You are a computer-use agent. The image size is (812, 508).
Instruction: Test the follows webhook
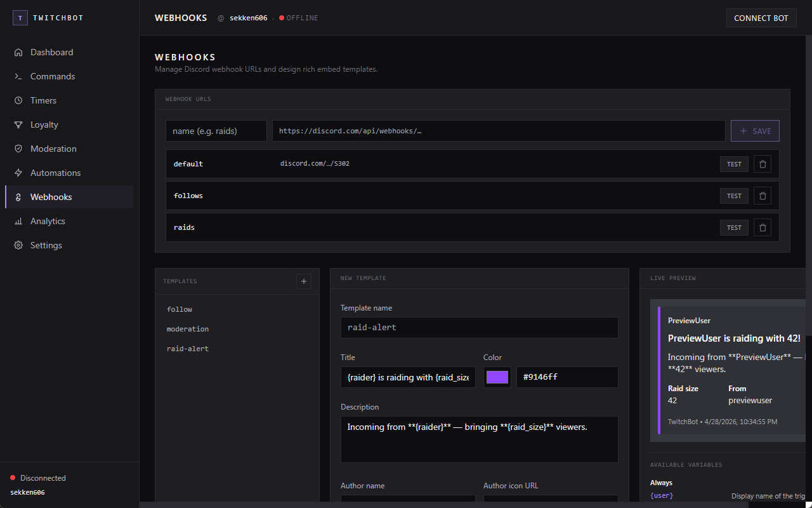734,196
